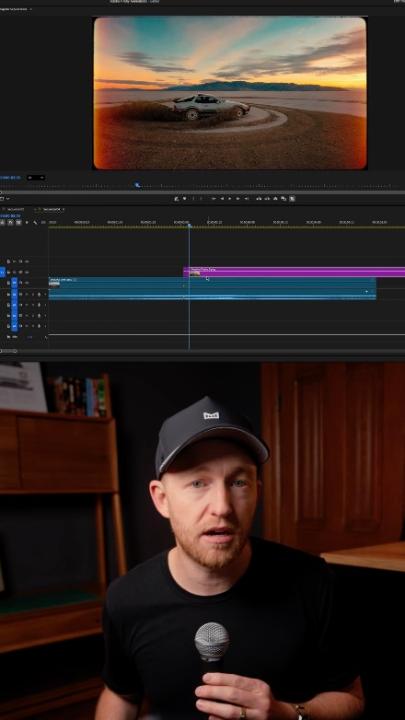Open the Program monitor zoom level dropdown
This screenshot has height=720, width=405.
(x=36, y=177)
